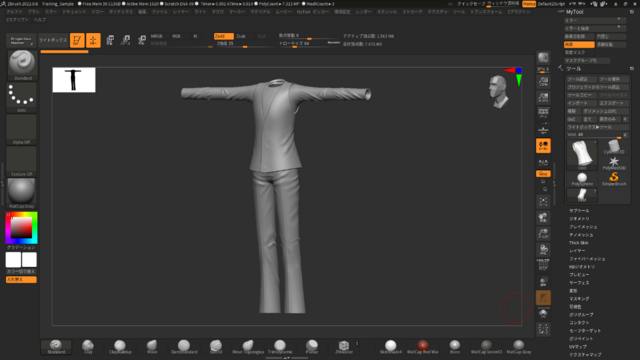Expand the サブツール subpalette
The height and width of the screenshot is (360, 640).
tap(579, 211)
